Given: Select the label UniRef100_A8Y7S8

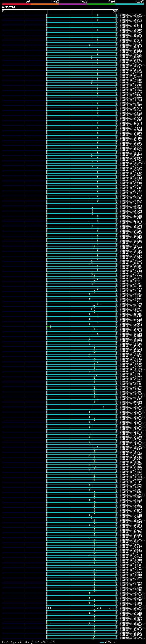Looking at the screenshot, I should tap(131, 48).
